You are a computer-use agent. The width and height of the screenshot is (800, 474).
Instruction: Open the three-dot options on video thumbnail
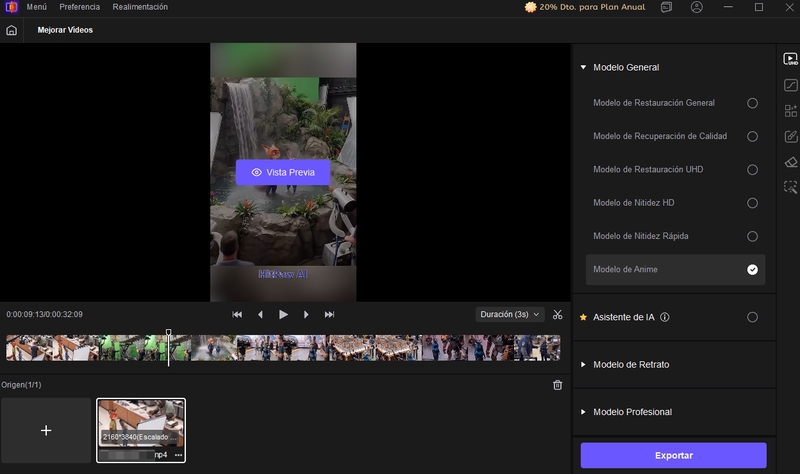pos(178,455)
